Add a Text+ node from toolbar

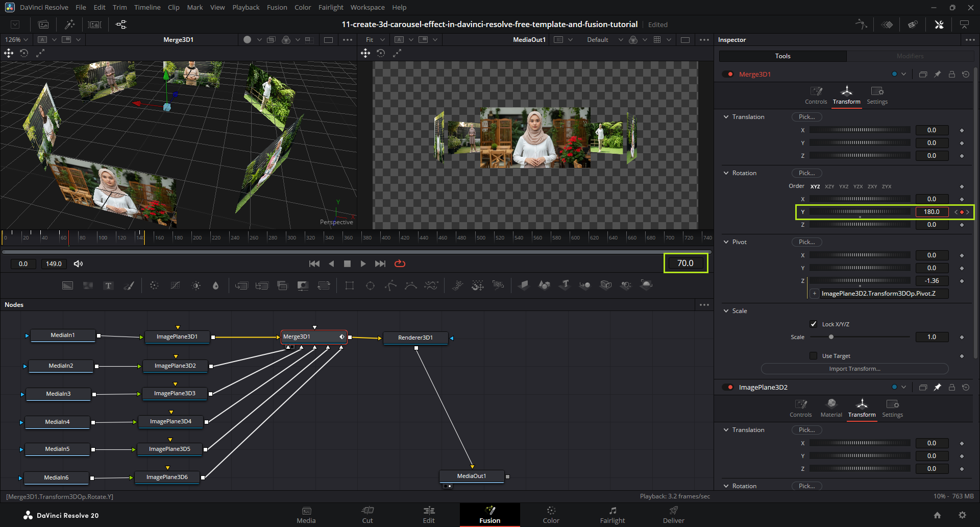(108, 285)
